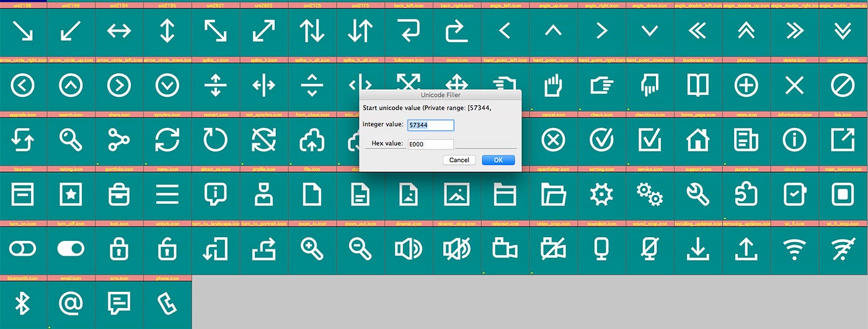Focus the Hex value field
Image resolution: width=868 pixels, height=329 pixels.
tap(430, 144)
